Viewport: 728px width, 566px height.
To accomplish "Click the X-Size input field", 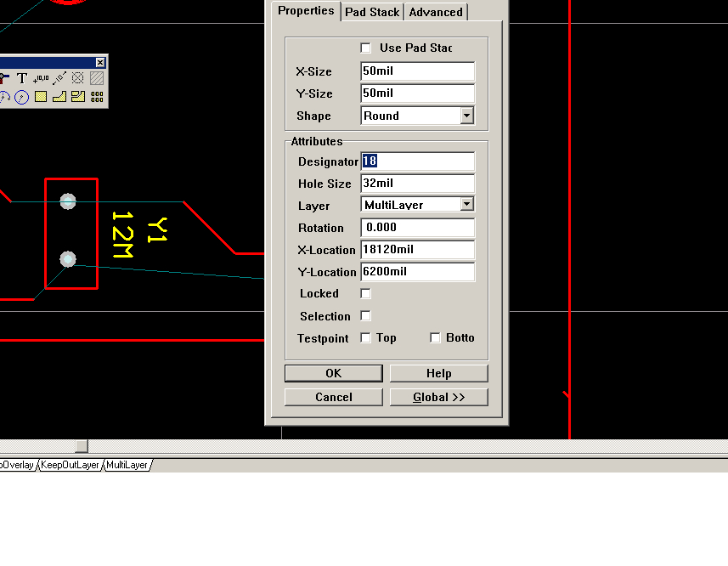I will pos(417,71).
